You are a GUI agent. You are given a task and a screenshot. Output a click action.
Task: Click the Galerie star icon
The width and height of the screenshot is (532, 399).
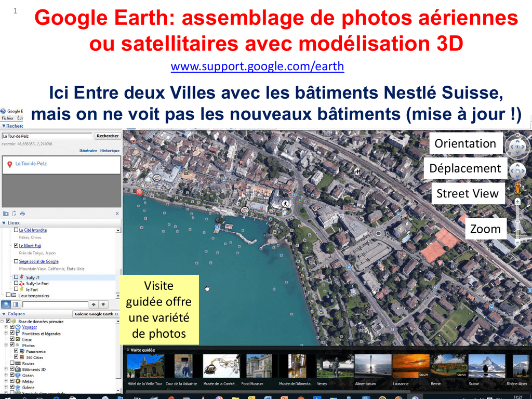point(18,387)
